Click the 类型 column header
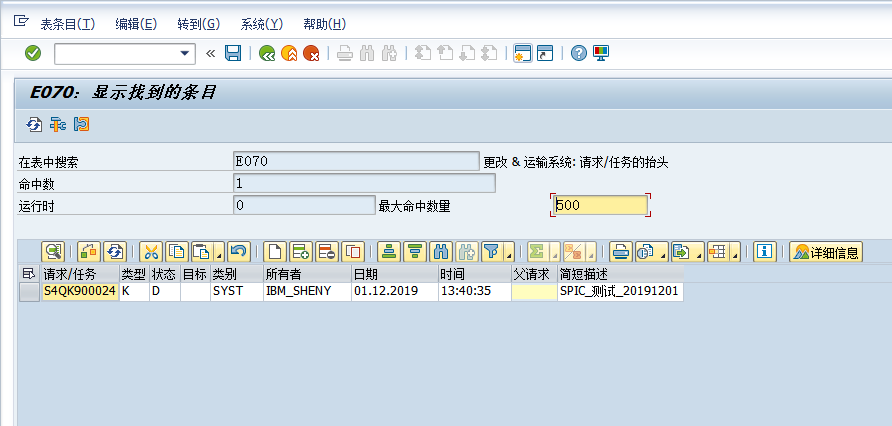Screen dimensions: 892x426 (x=134, y=274)
